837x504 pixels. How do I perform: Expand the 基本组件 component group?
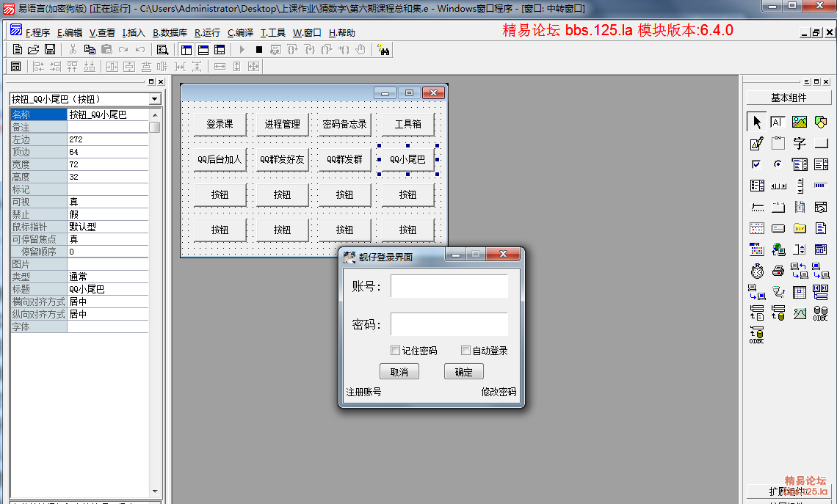click(788, 98)
